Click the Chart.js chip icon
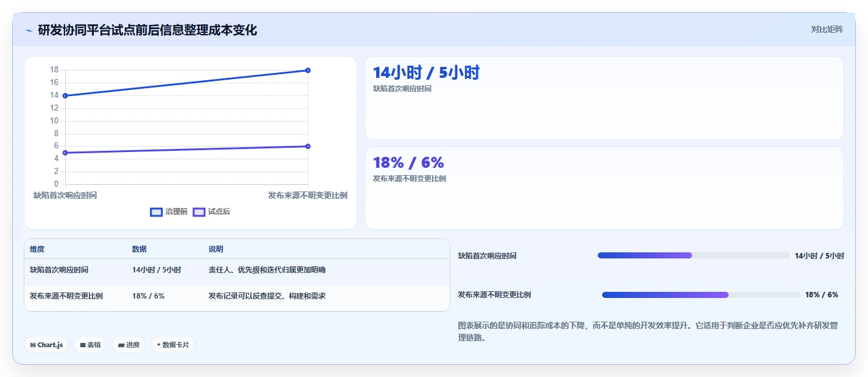The image size is (868, 377). click(33, 345)
